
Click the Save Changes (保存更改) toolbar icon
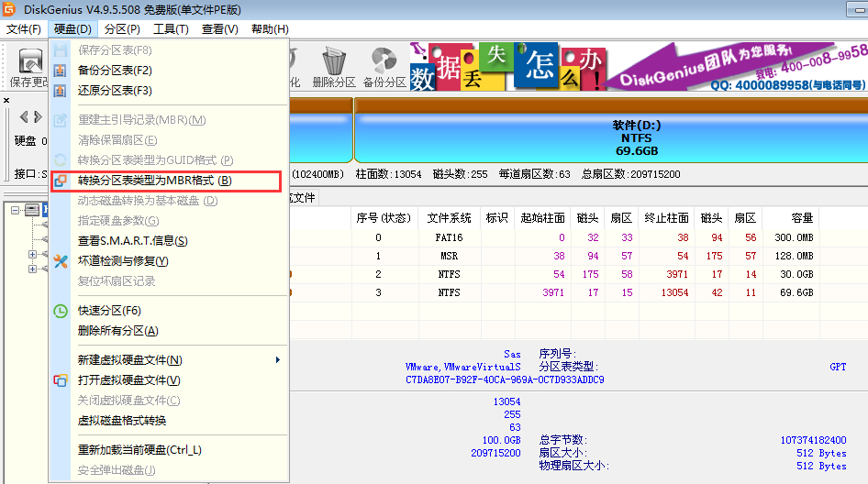click(x=29, y=68)
